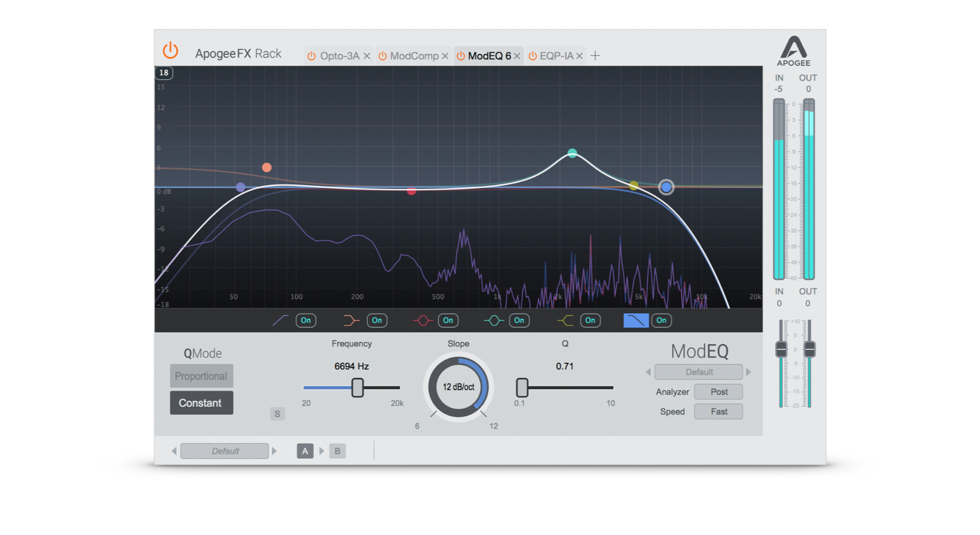Click next rack preset arrow at bottom
The height and width of the screenshot is (535, 980).
(x=274, y=451)
